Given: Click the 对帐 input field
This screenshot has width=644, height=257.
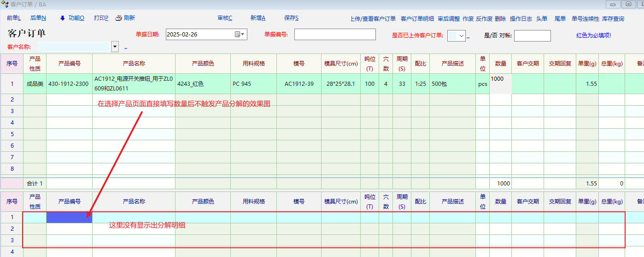Looking at the screenshot, I should (x=532, y=36).
